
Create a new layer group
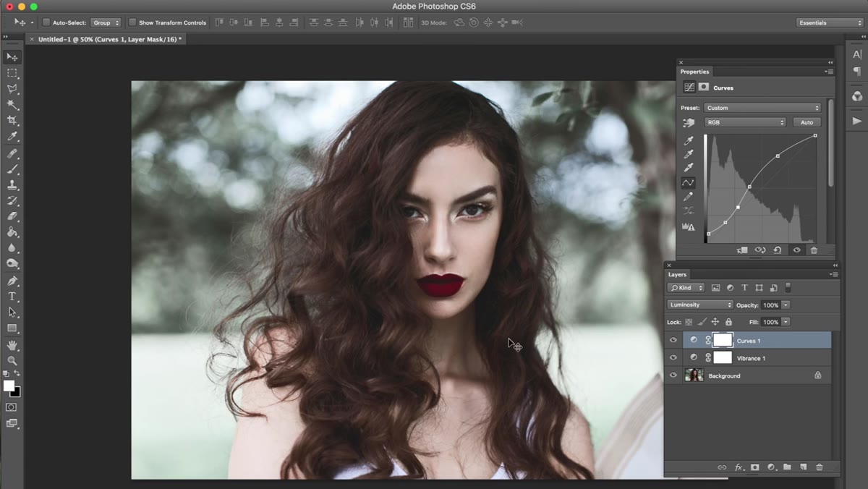tap(787, 467)
